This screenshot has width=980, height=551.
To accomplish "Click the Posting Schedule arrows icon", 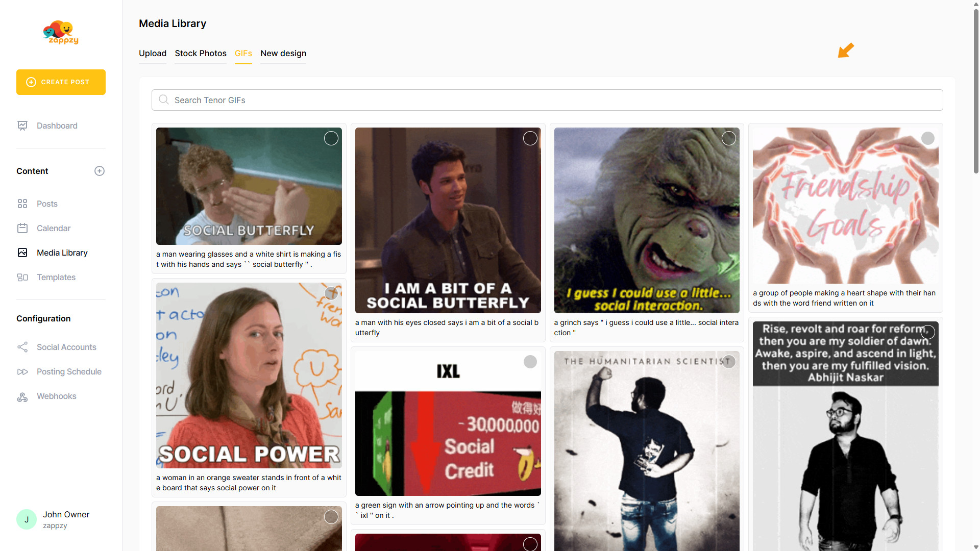I will pyautogui.click(x=22, y=371).
